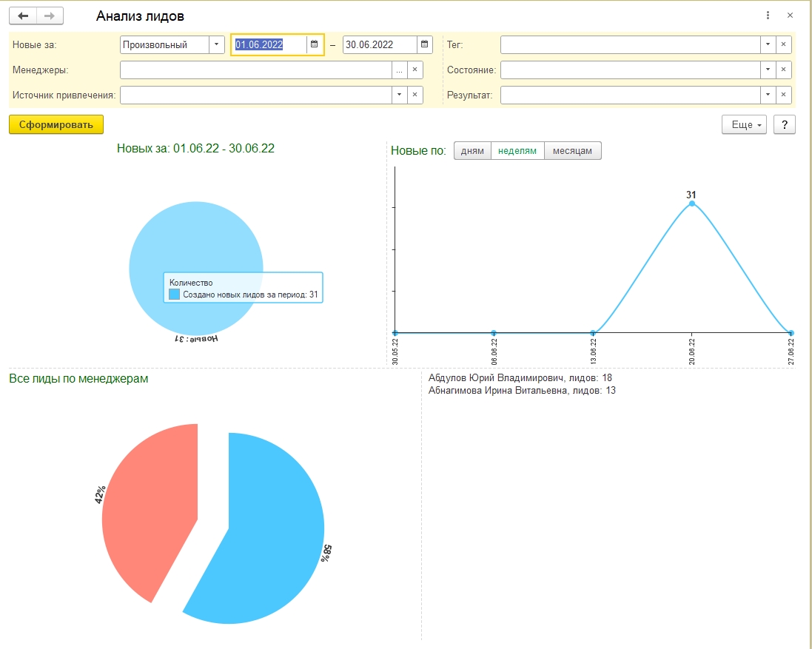Open help with the question mark button
The height and width of the screenshot is (649, 812).
(784, 125)
